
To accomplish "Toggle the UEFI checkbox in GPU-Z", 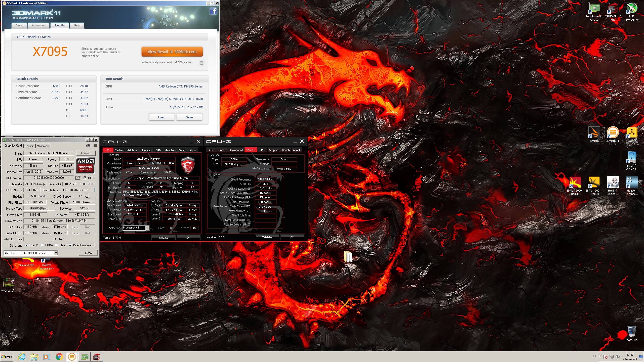I will 85,178.
